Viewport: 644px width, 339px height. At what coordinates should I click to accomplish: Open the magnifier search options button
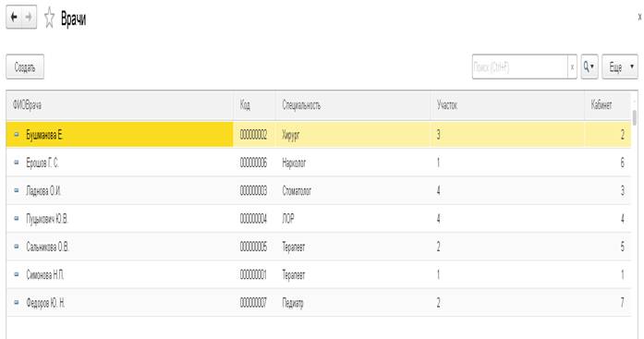click(x=589, y=67)
